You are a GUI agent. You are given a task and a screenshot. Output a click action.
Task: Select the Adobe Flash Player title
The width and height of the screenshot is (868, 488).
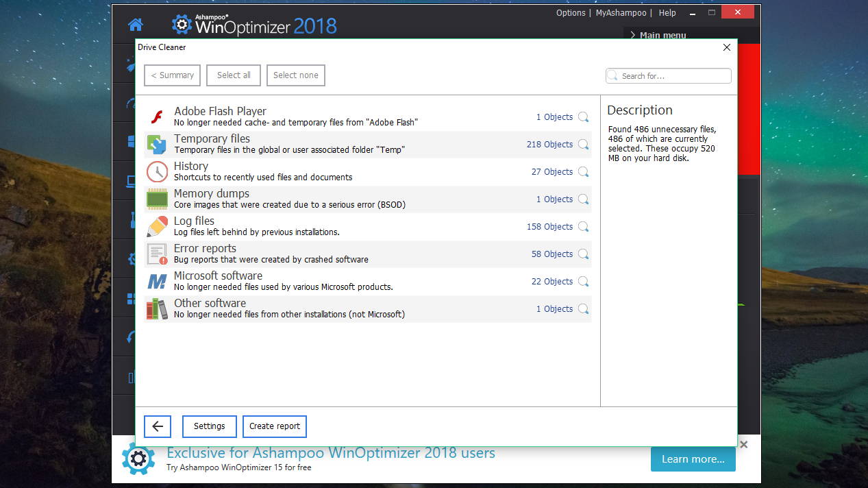220,111
